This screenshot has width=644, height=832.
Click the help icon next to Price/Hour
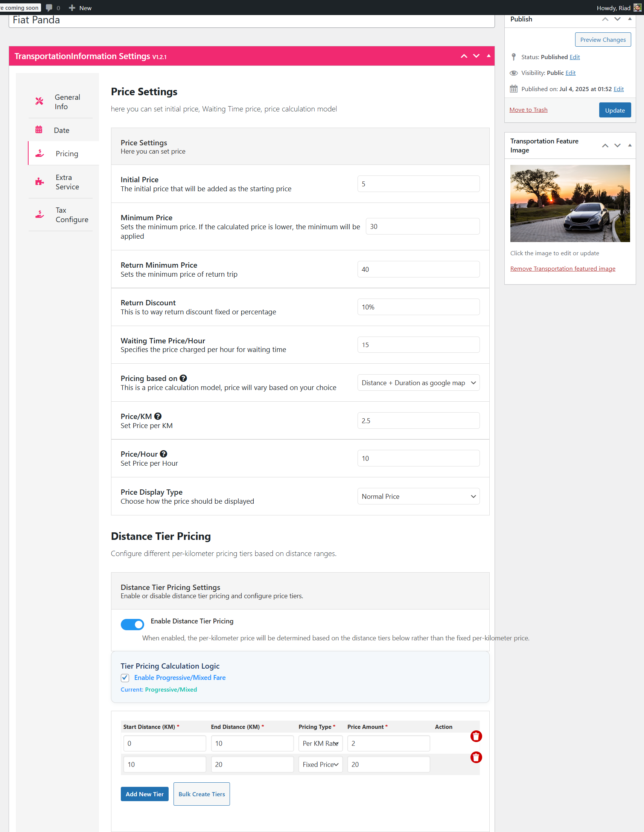point(163,454)
